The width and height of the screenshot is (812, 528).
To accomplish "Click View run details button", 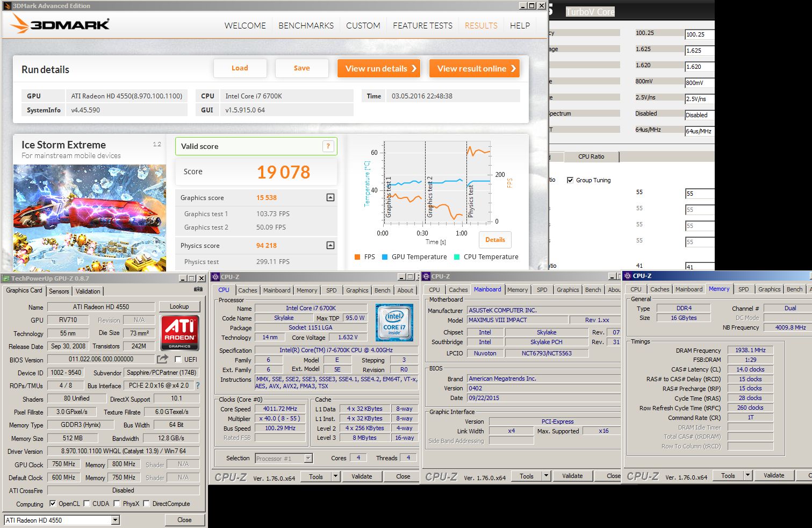I will pyautogui.click(x=379, y=68).
